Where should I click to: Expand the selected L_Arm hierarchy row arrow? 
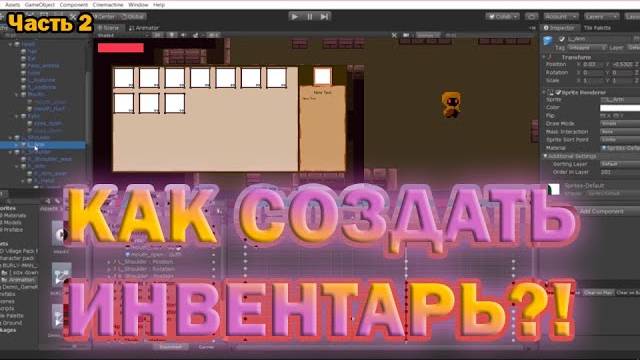pyautogui.click(x=17, y=144)
